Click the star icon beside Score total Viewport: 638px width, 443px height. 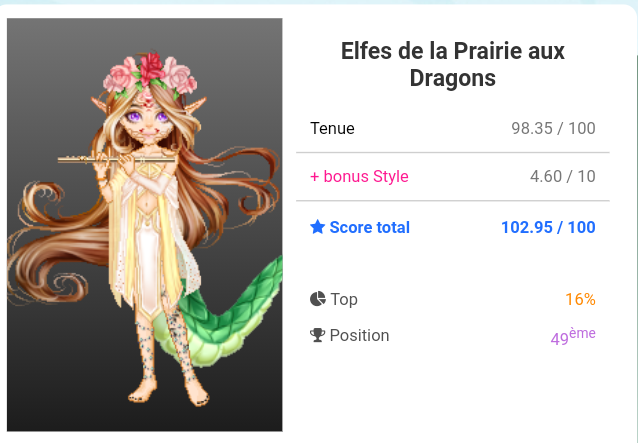[318, 228]
